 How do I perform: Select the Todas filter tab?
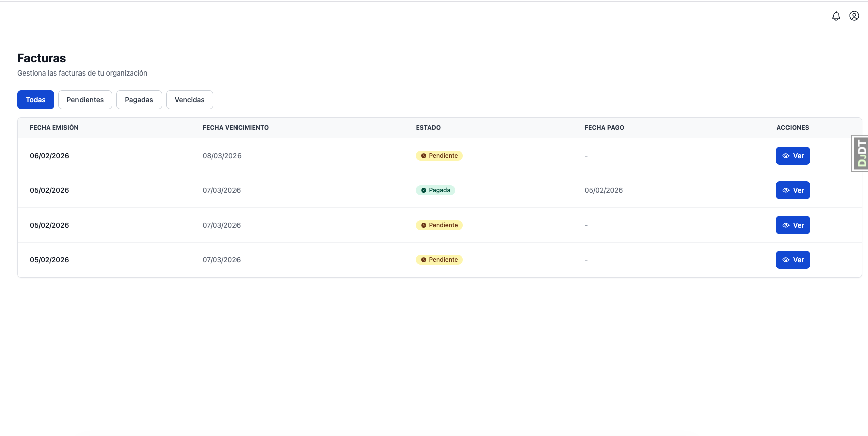pyautogui.click(x=36, y=100)
